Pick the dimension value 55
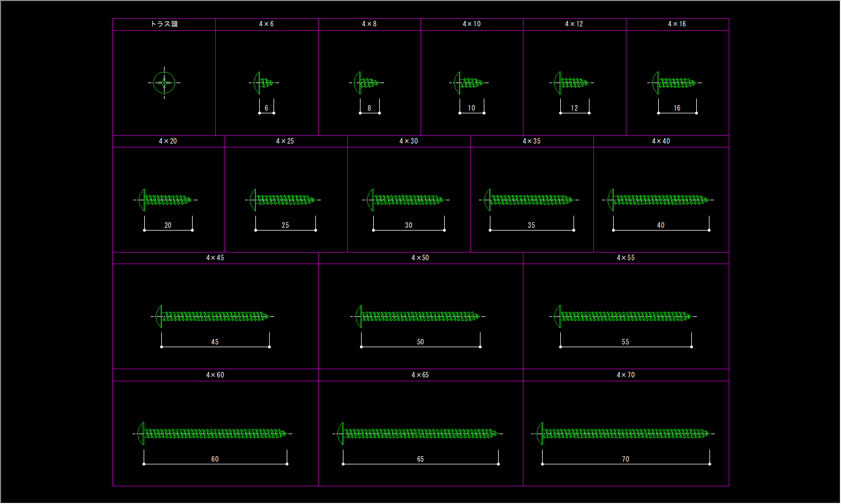The height and width of the screenshot is (504, 841). (626, 342)
